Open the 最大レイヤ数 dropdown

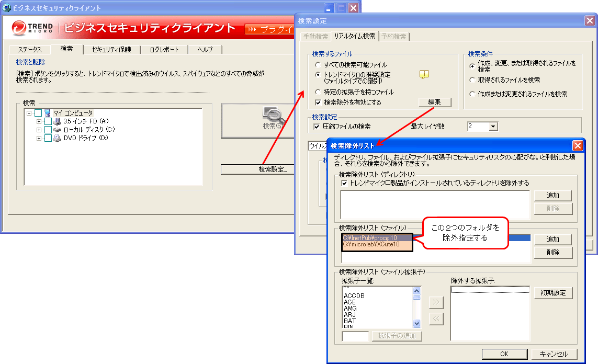click(x=493, y=127)
